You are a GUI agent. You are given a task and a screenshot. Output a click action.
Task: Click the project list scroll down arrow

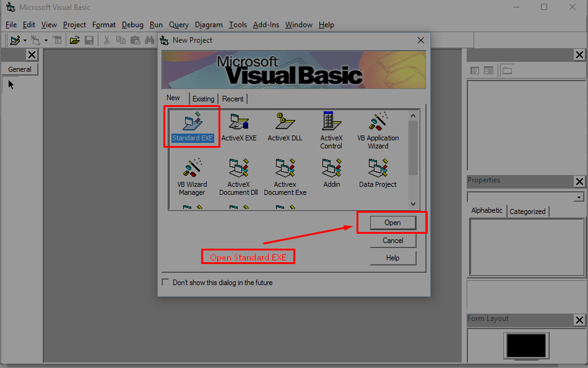coord(413,204)
